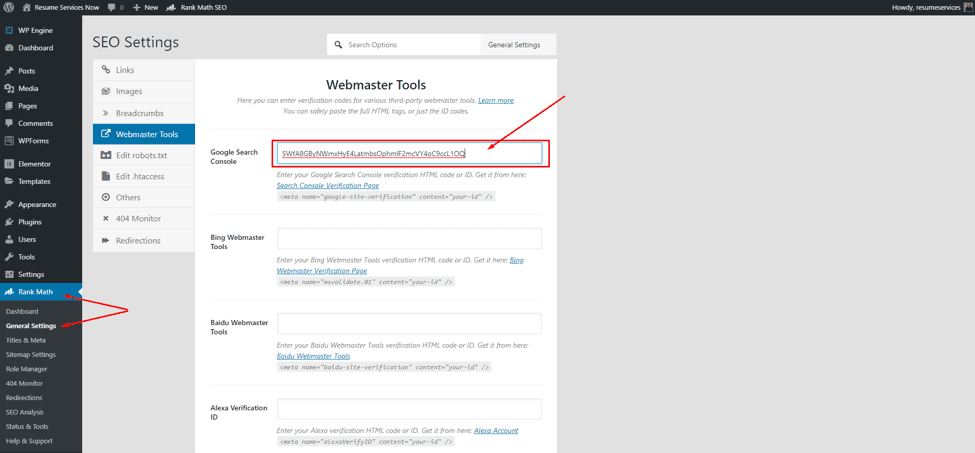The height and width of the screenshot is (453, 975).
Task: Select General Settings under Rank Math
Action: 30,326
